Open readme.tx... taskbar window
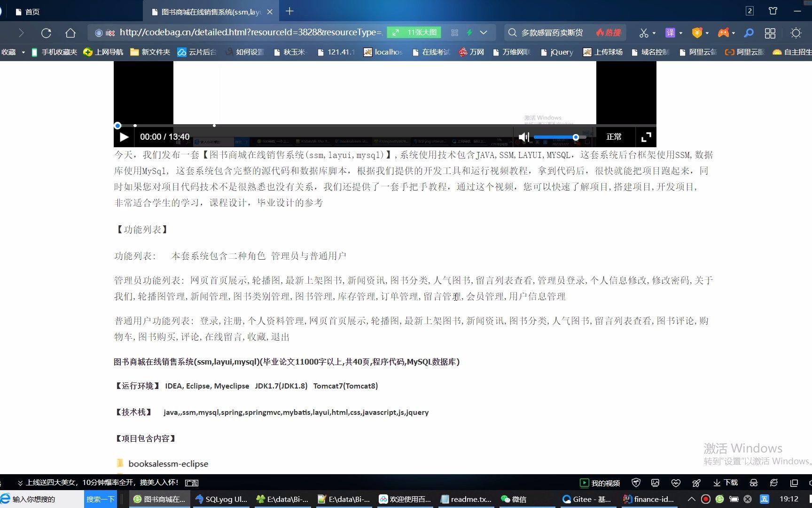The width and height of the screenshot is (812, 508). pos(466,499)
